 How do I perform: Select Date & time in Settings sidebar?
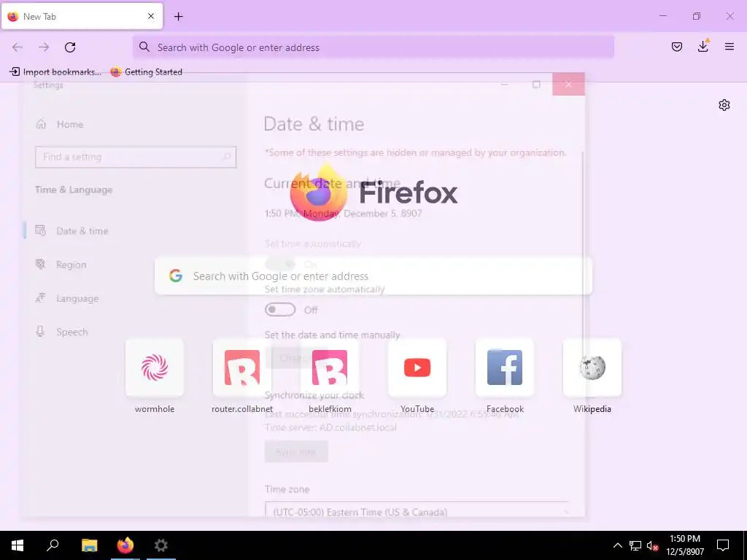click(72, 231)
